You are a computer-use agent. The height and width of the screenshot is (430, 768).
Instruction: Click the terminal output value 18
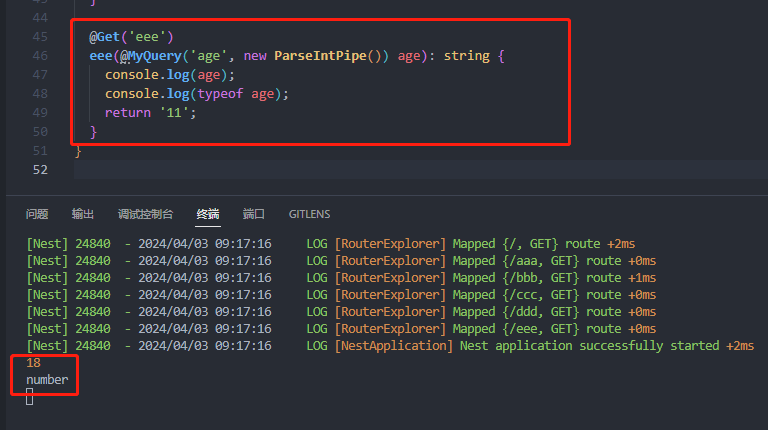pos(33,363)
